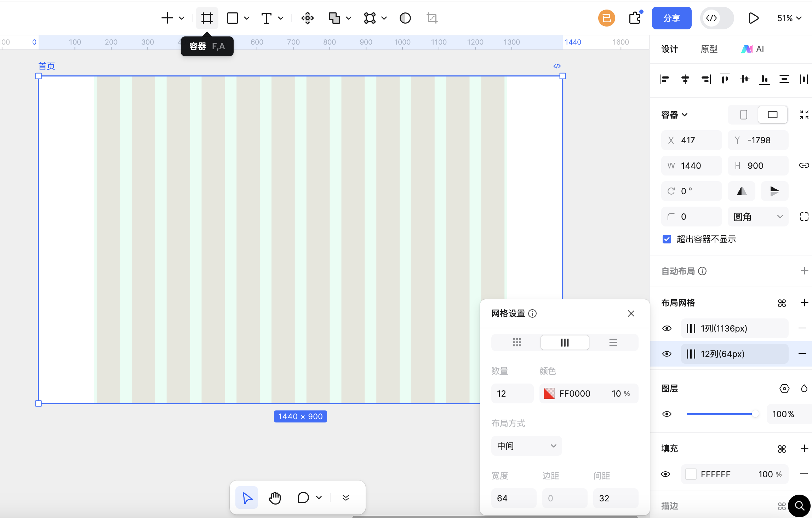Hide the FFFFFF fill
Image resolution: width=812 pixels, height=518 pixels.
[666, 474]
